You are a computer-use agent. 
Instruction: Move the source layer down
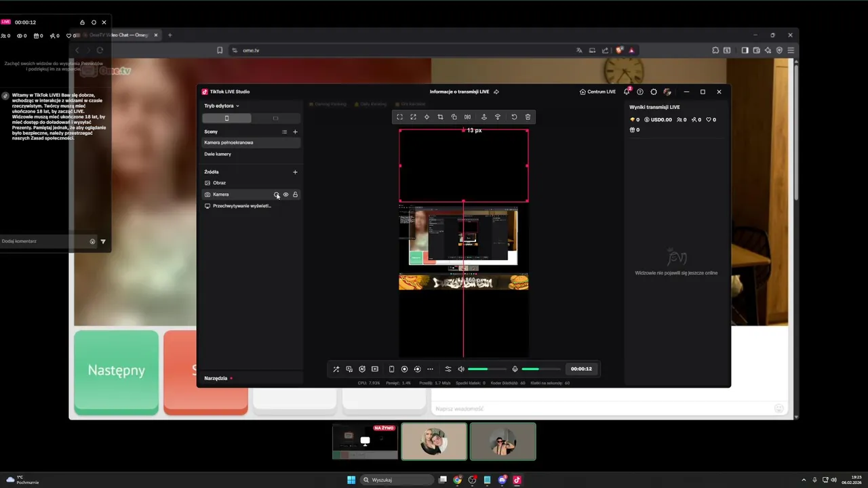tap(498, 117)
